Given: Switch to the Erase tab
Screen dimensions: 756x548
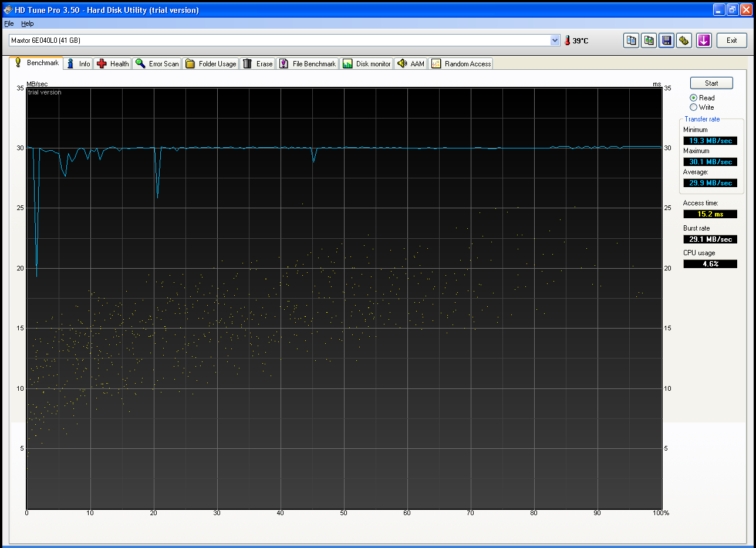Looking at the screenshot, I should point(258,64).
